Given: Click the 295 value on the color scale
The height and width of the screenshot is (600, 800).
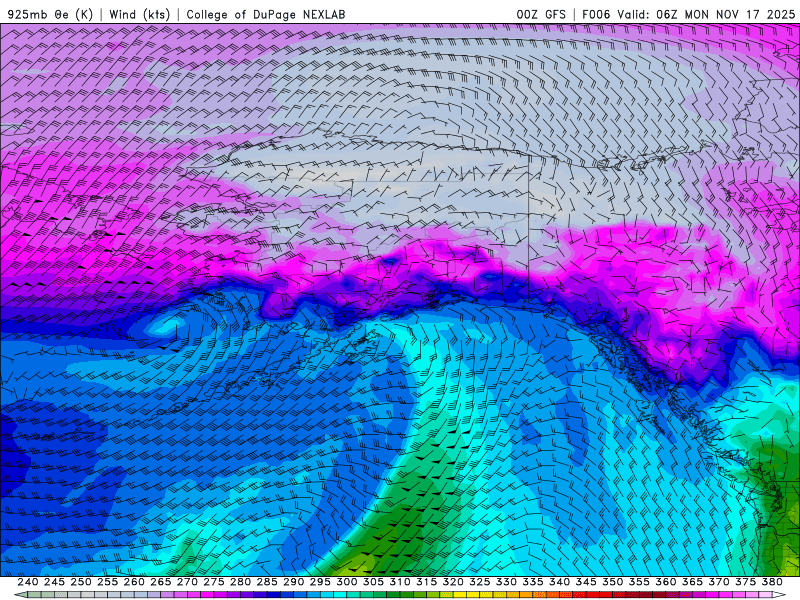Looking at the screenshot, I should (x=320, y=582).
